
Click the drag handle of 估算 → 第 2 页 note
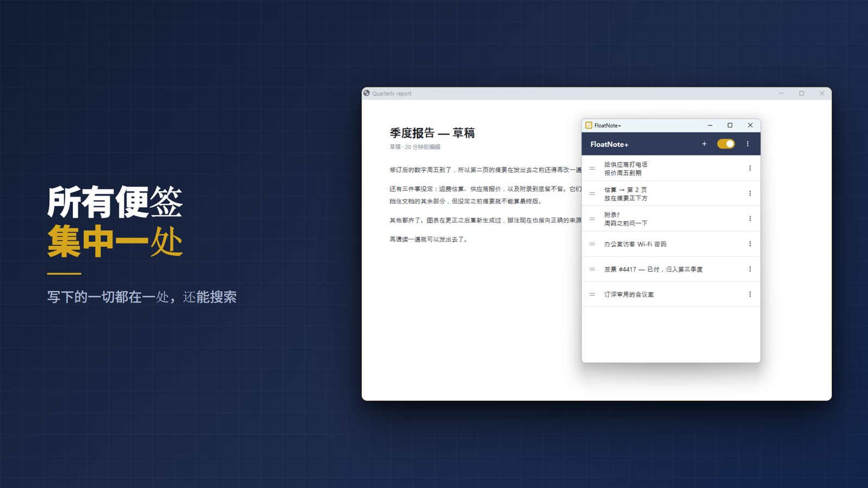[x=592, y=194]
